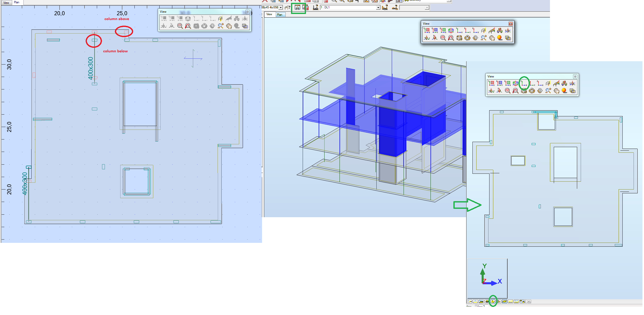Click cascading windows icon in left plan toolbar
644x315 pixels.
pyautogui.click(x=245, y=26)
